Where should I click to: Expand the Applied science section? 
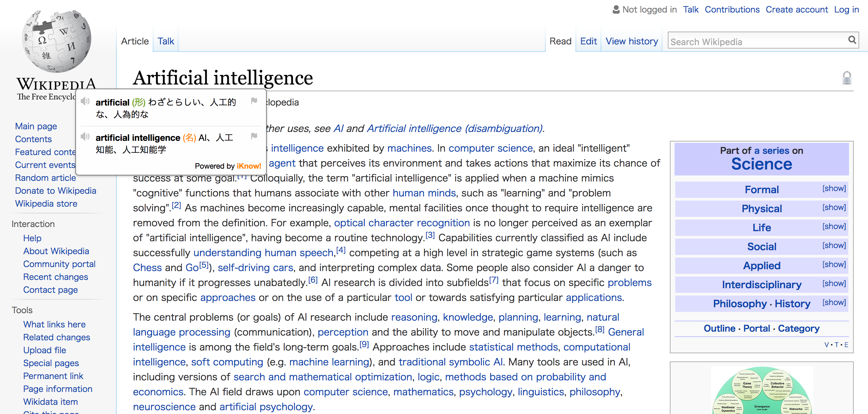tap(834, 264)
